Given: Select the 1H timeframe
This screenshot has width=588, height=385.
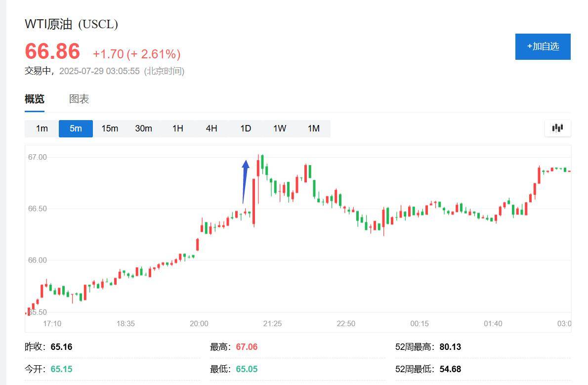Looking at the screenshot, I should [x=177, y=128].
